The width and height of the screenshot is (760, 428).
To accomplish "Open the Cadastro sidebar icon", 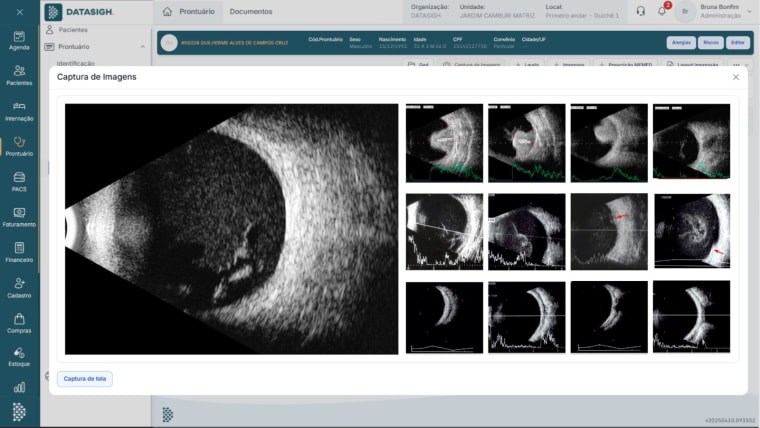I will coord(19,288).
